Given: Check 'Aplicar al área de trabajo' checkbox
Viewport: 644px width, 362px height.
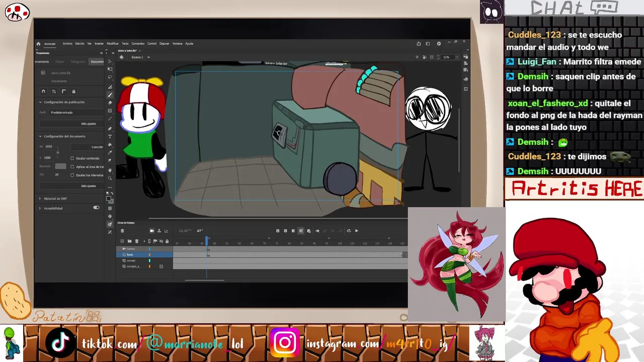Looking at the screenshot, I should click(72, 166).
